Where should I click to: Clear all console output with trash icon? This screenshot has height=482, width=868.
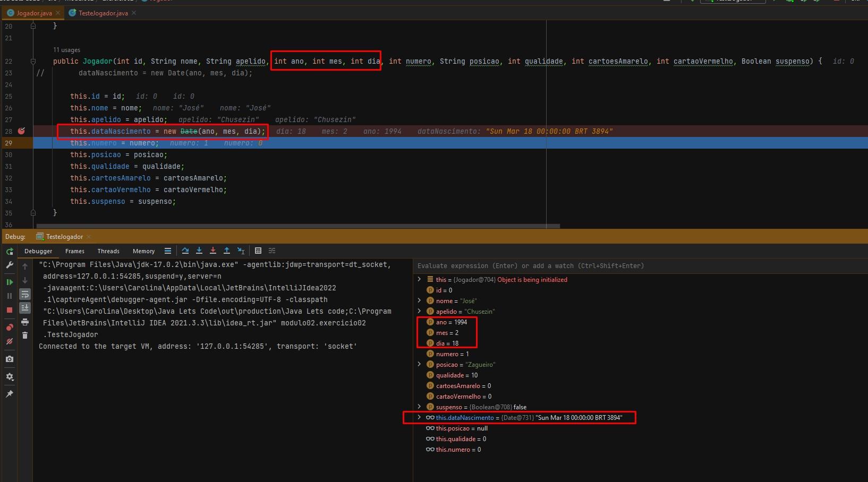(x=25, y=335)
